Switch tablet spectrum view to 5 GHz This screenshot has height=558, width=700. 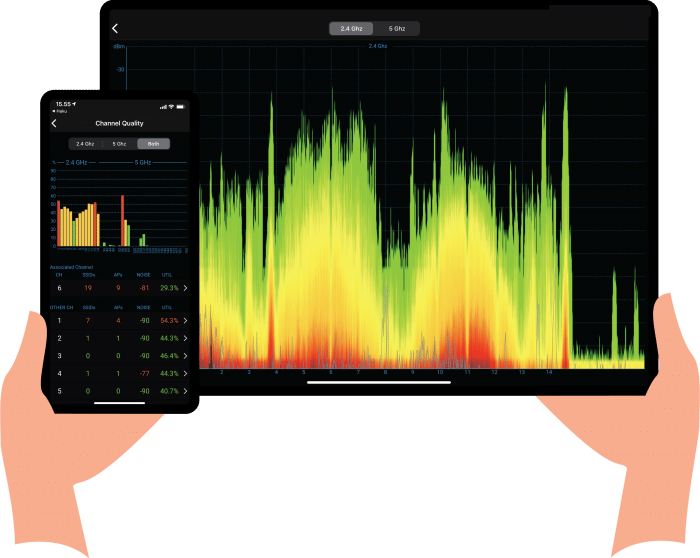coord(397,29)
